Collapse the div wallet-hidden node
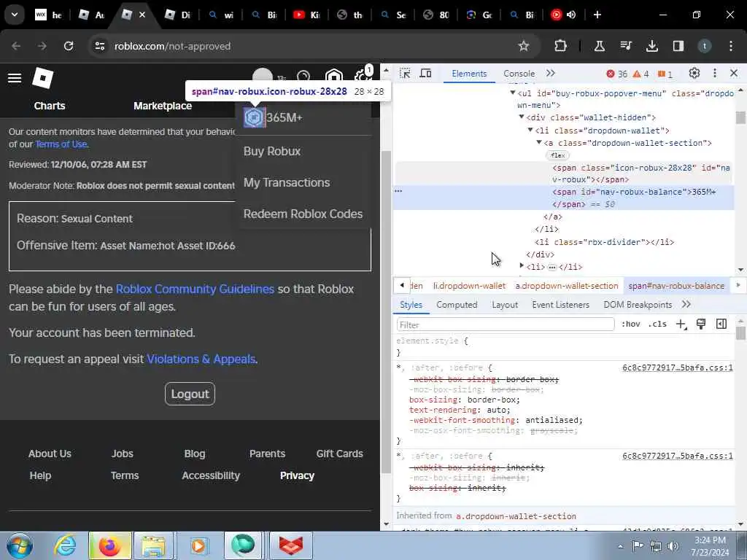This screenshot has height=560, width=747. 521,117
